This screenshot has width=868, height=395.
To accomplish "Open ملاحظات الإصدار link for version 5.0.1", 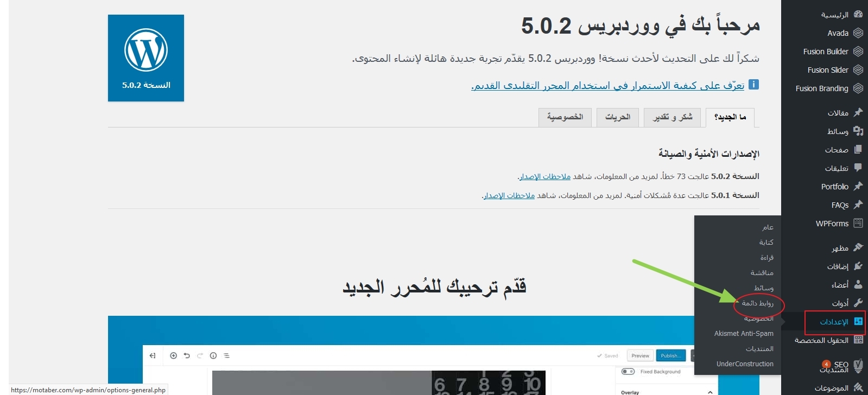I will pyautogui.click(x=509, y=195).
